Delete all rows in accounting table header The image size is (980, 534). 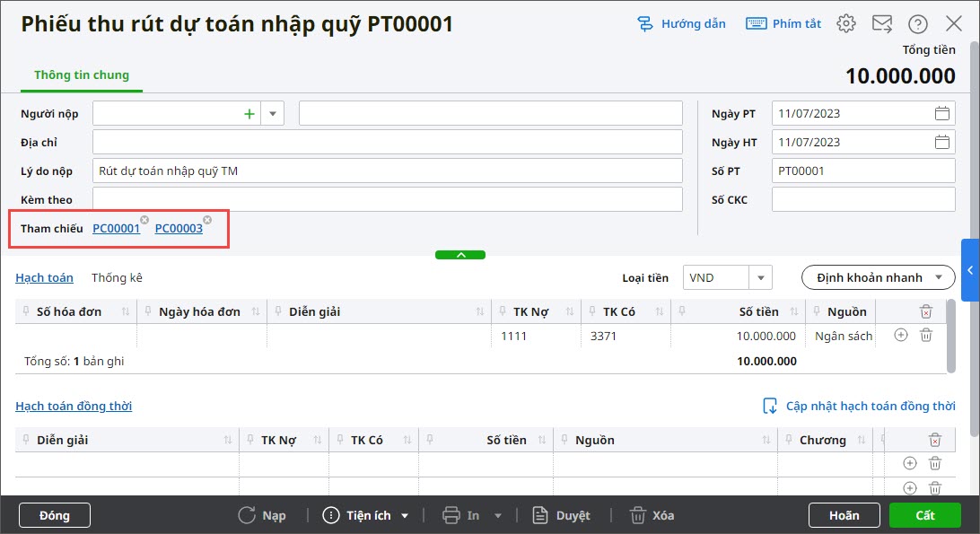[x=926, y=311]
